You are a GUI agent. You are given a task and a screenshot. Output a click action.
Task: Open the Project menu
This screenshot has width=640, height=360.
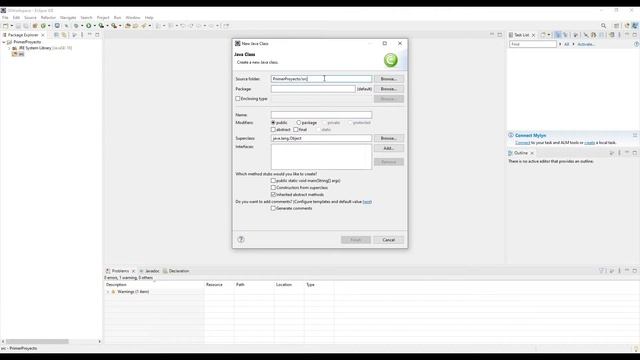pos(103,18)
